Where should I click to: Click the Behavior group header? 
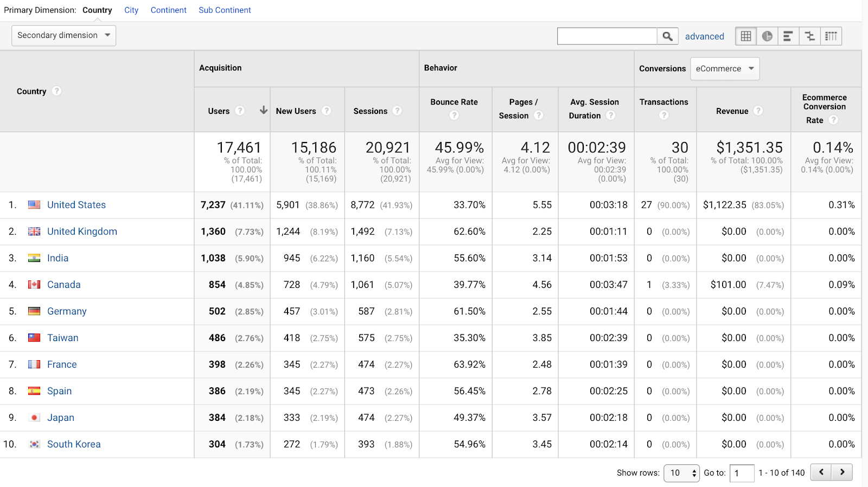pyautogui.click(x=441, y=68)
